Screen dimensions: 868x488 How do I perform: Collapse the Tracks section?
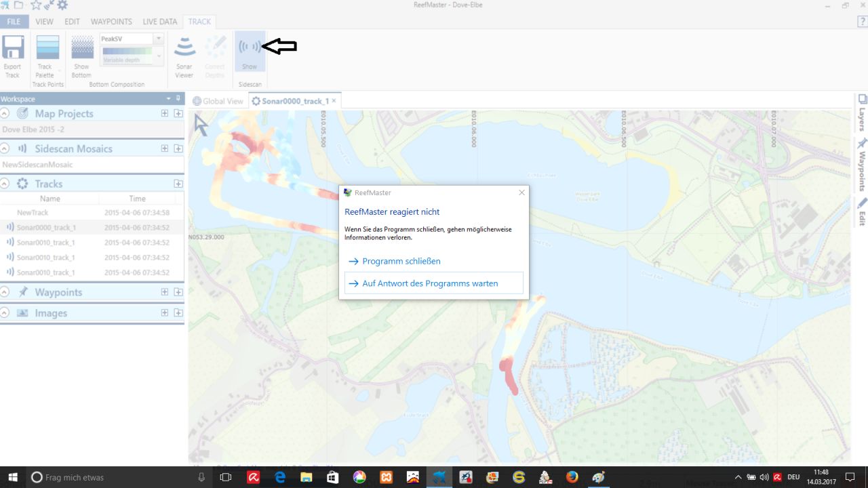[x=5, y=184]
